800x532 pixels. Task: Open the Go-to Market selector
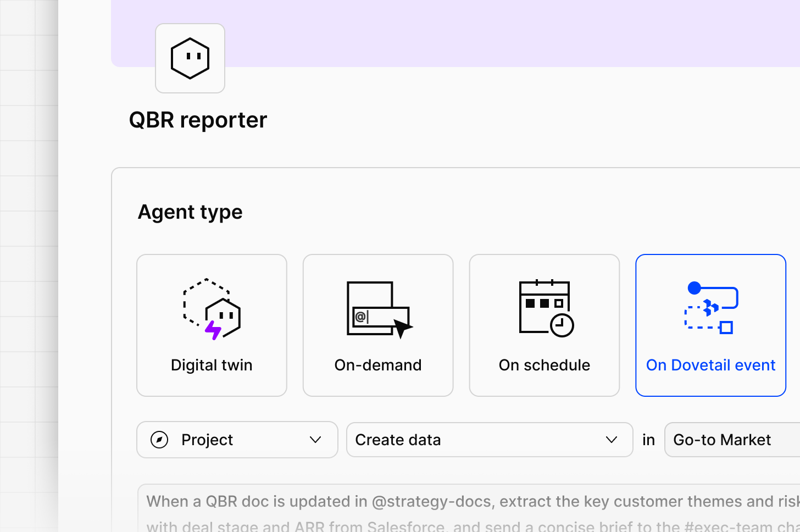point(732,440)
